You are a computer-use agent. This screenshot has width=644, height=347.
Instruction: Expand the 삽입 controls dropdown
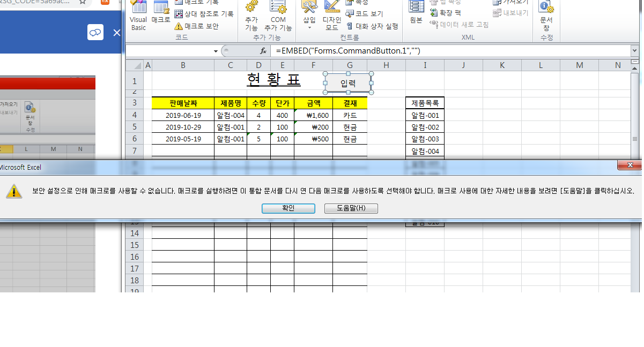point(309,16)
